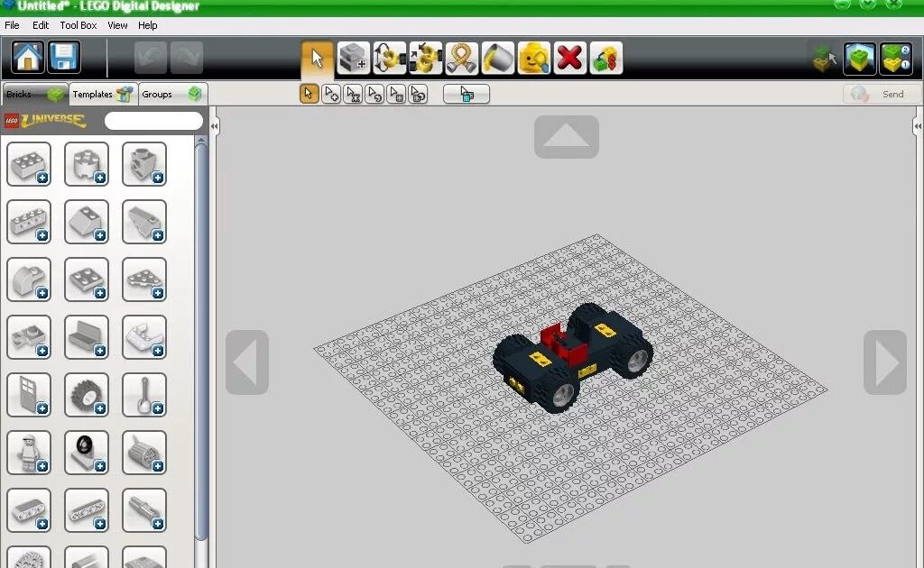The height and width of the screenshot is (568, 924).
Task: Switch to View mode
Action: [x=860, y=59]
